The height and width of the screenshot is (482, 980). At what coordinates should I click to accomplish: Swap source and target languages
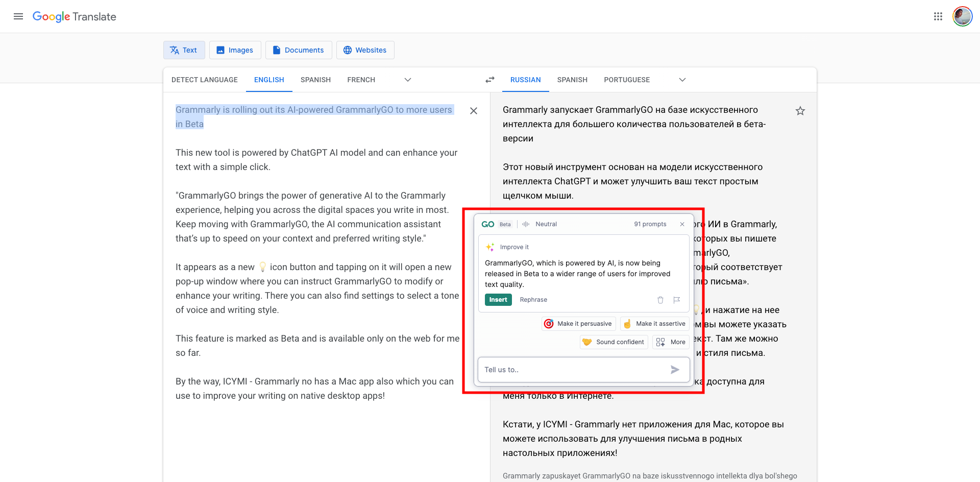pyautogui.click(x=490, y=80)
